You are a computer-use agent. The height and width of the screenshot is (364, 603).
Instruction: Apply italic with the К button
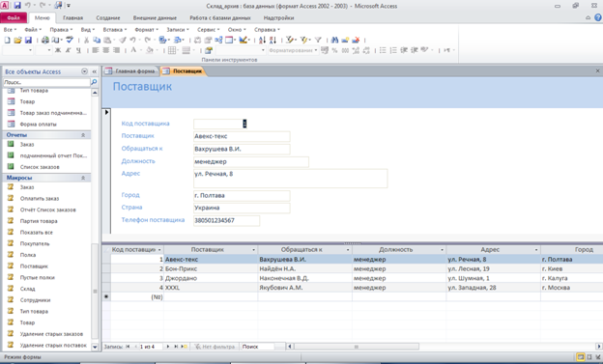pos(68,50)
